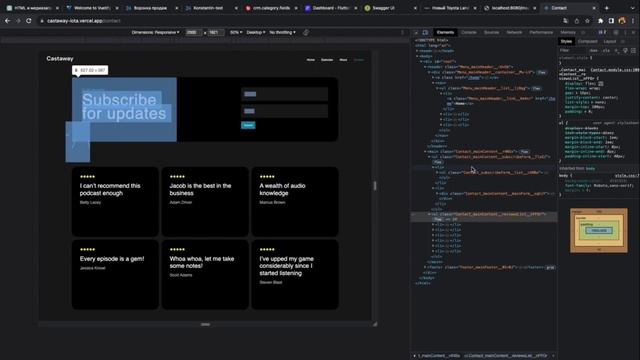Expand the footer element node in DOM tree

(x=425, y=267)
